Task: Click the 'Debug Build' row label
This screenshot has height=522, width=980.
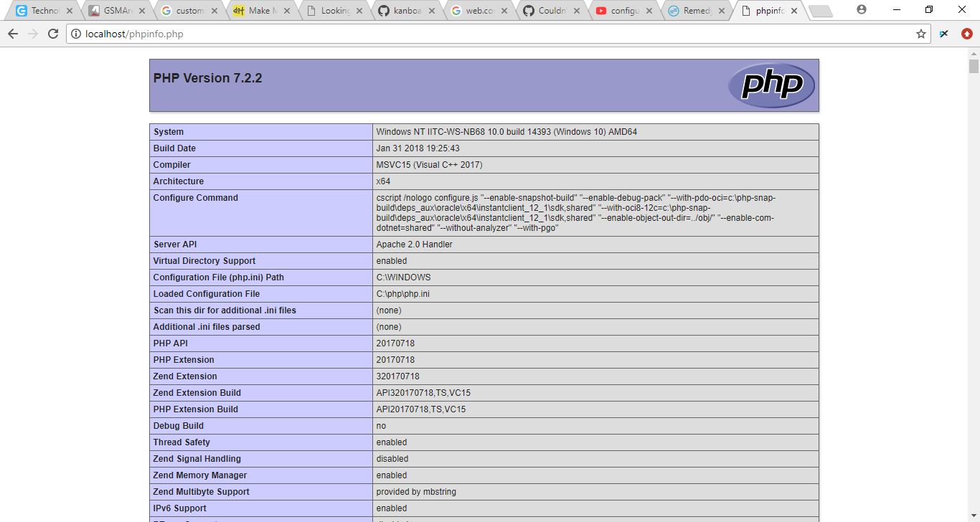Action: (x=179, y=426)
